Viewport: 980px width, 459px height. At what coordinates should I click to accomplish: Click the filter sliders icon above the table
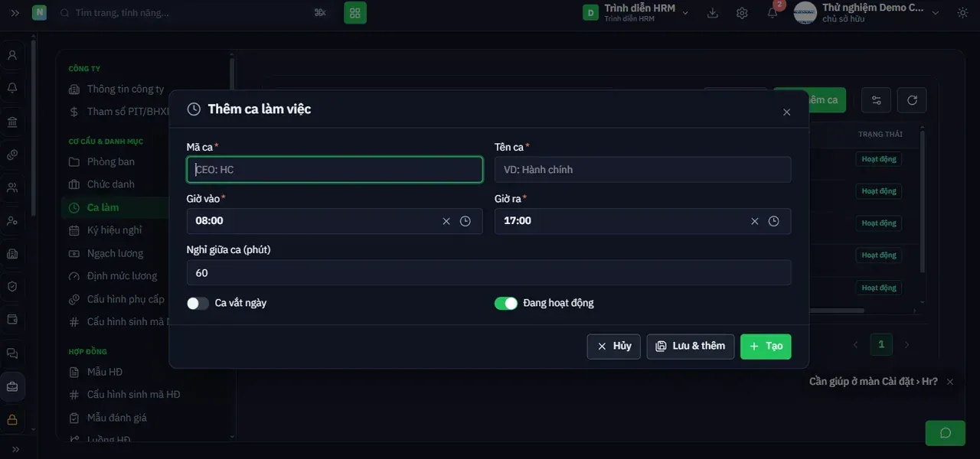point(877,100)
